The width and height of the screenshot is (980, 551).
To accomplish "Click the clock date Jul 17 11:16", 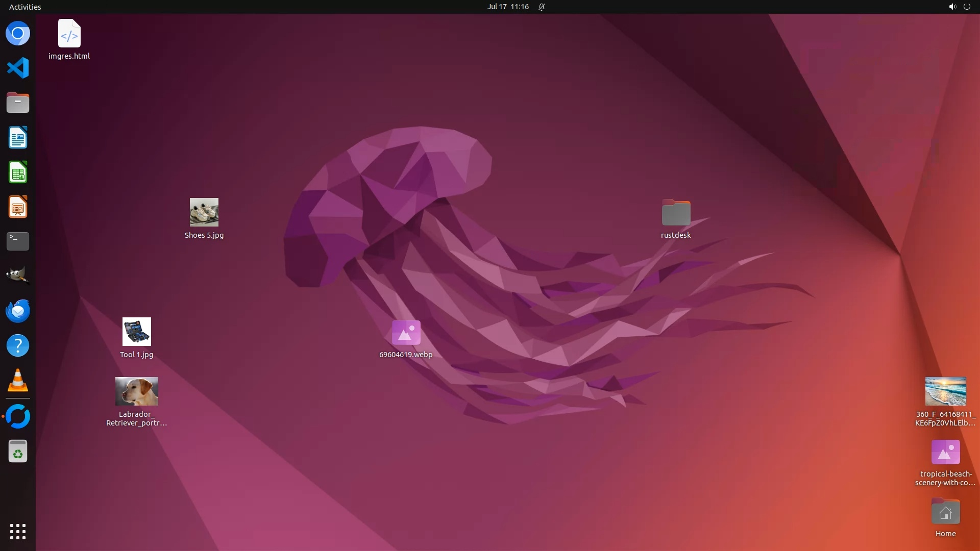I will click(x=507, y=7).
